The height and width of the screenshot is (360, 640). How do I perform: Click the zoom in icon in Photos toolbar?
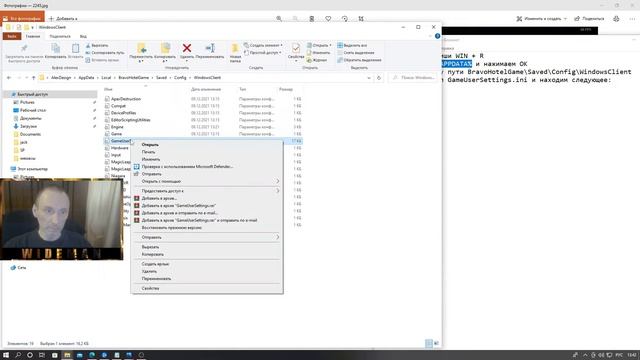pyautogui.click(x=279, y=19)
